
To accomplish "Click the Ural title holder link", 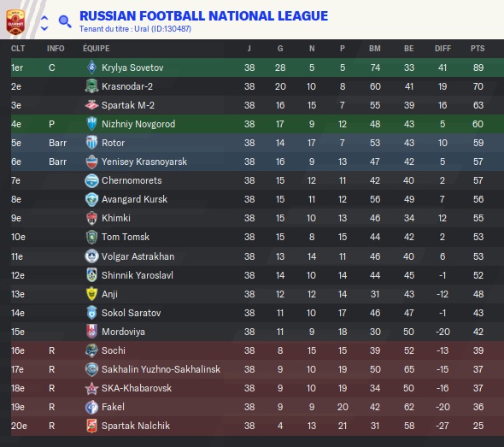I will 142,29.
